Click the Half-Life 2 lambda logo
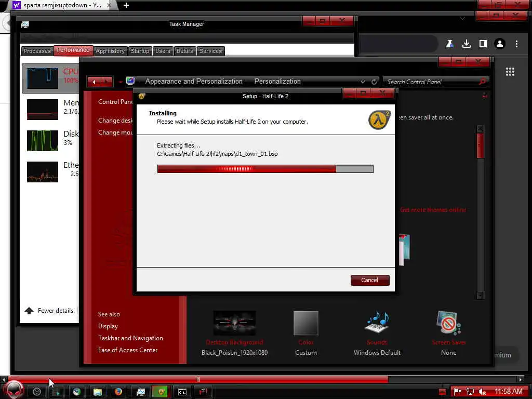The width and height of the screenshot is (532, 399). [x=379, y=120]
